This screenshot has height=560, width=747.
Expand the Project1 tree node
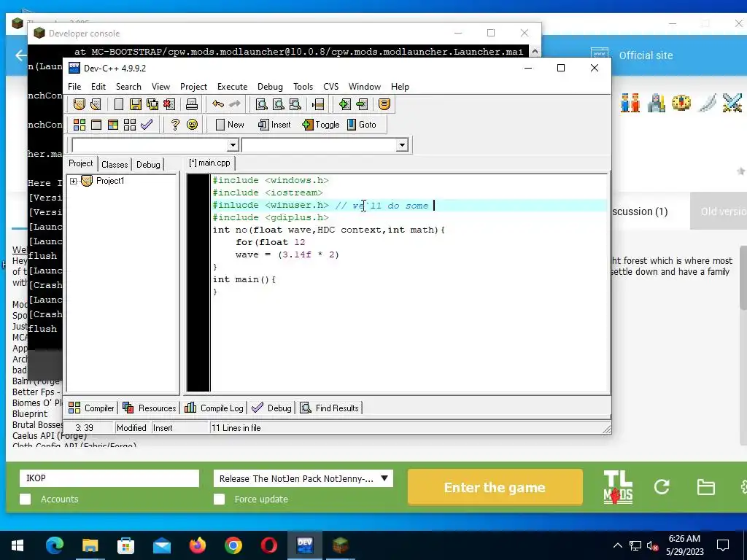point(74,181)
